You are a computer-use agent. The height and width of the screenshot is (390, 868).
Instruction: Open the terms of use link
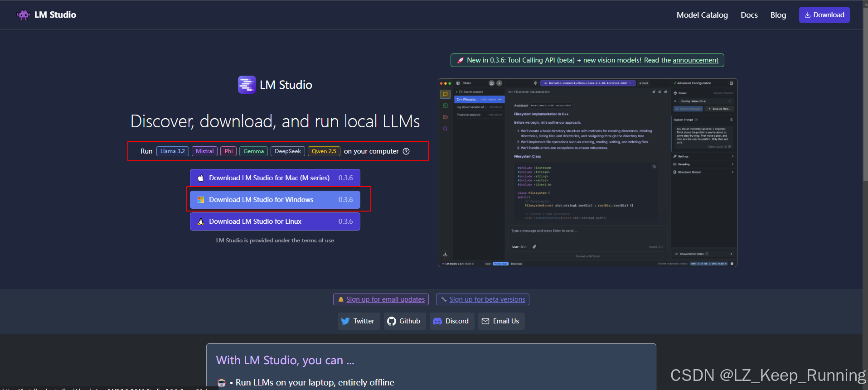click(318, 241)
